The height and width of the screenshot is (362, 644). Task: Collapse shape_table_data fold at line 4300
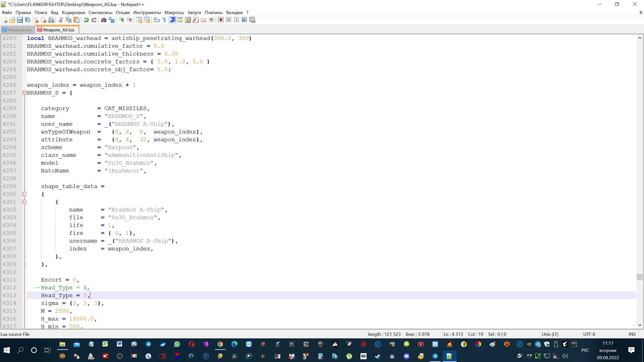point(24,194)
